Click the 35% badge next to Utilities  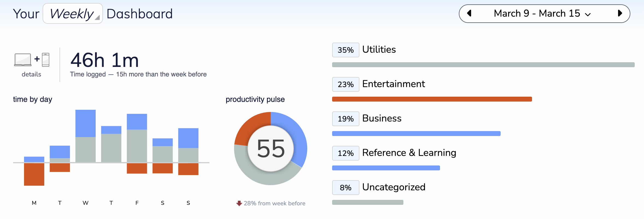(345, 50)
